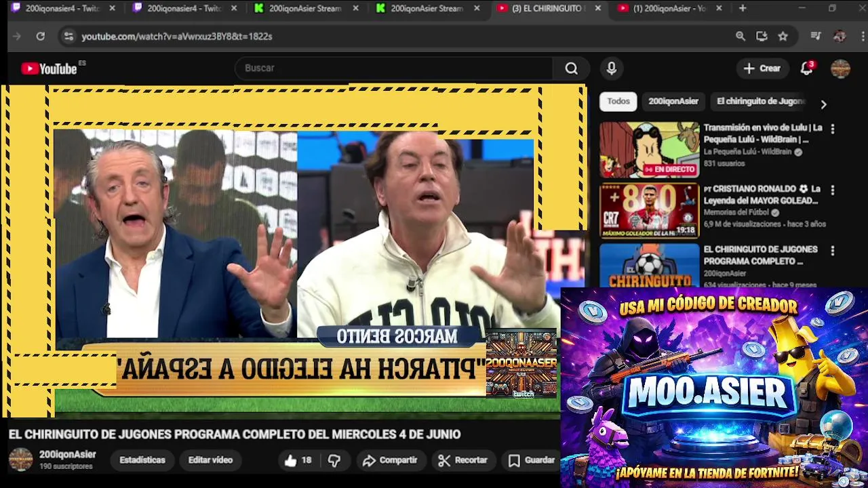The height and width of the screenshot is (488, 868).
Task: Click the install app icon in address bar
Action: click(762, 37)
